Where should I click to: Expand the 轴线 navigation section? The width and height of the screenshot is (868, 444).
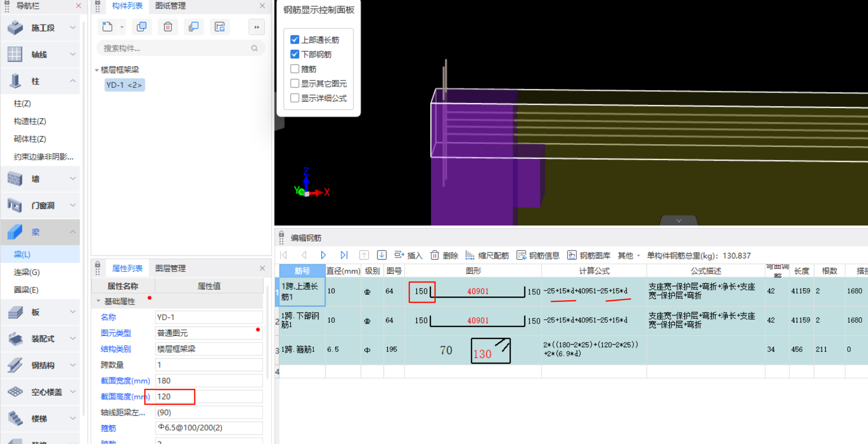(73, 54)
